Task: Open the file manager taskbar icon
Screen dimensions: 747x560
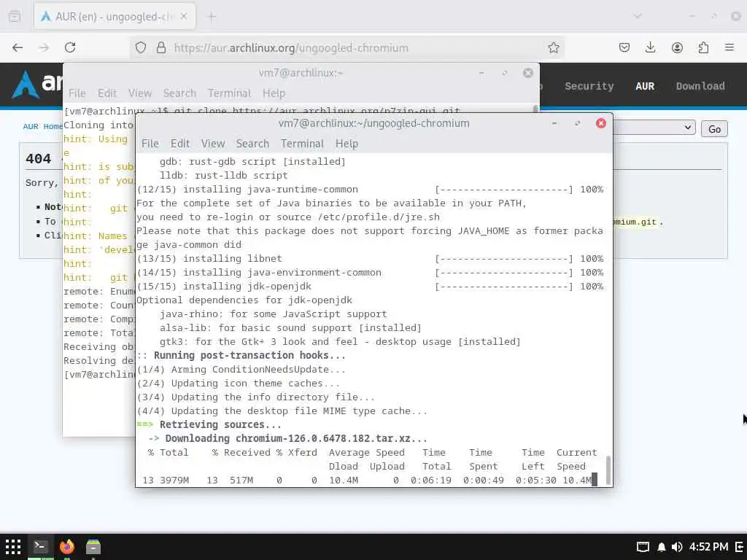Action: [x=93, y=547]
